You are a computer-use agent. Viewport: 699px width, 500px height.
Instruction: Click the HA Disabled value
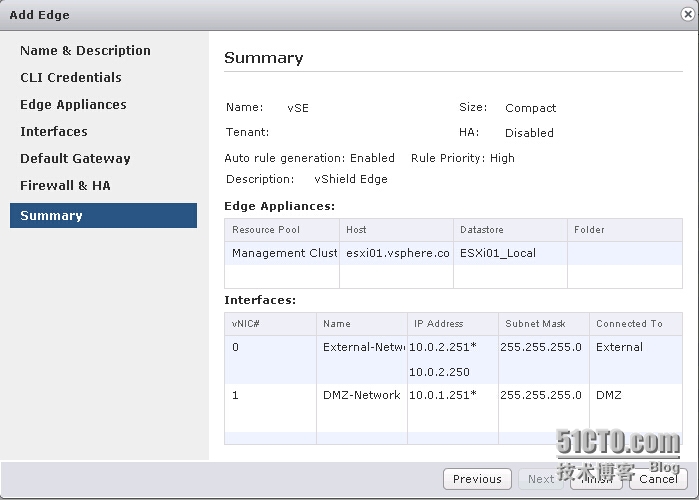(529, 133)
